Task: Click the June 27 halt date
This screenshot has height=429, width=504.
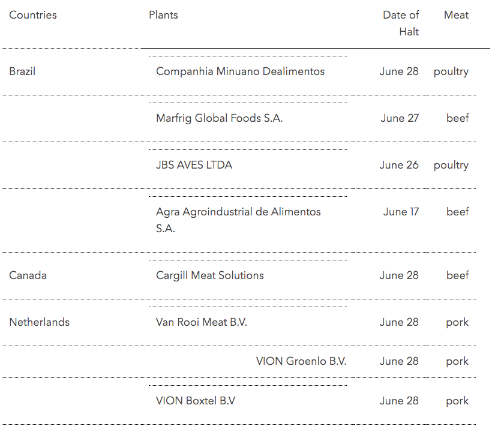Action: tap(400, 118)
